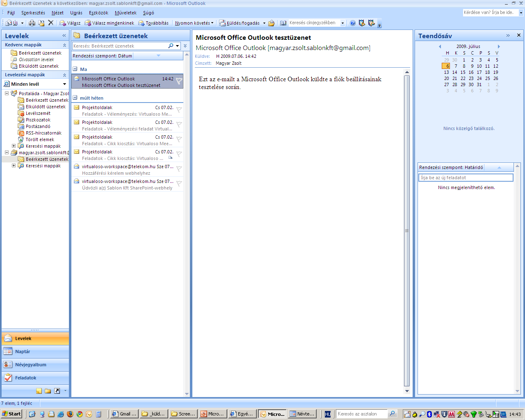Click the Keresés címjegyzékben search field
This screenshot has width=525, height=420.
tap(314, 23)
